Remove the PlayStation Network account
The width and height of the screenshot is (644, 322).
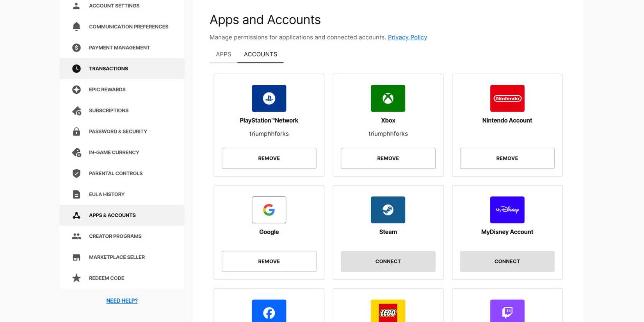[269, 158]
